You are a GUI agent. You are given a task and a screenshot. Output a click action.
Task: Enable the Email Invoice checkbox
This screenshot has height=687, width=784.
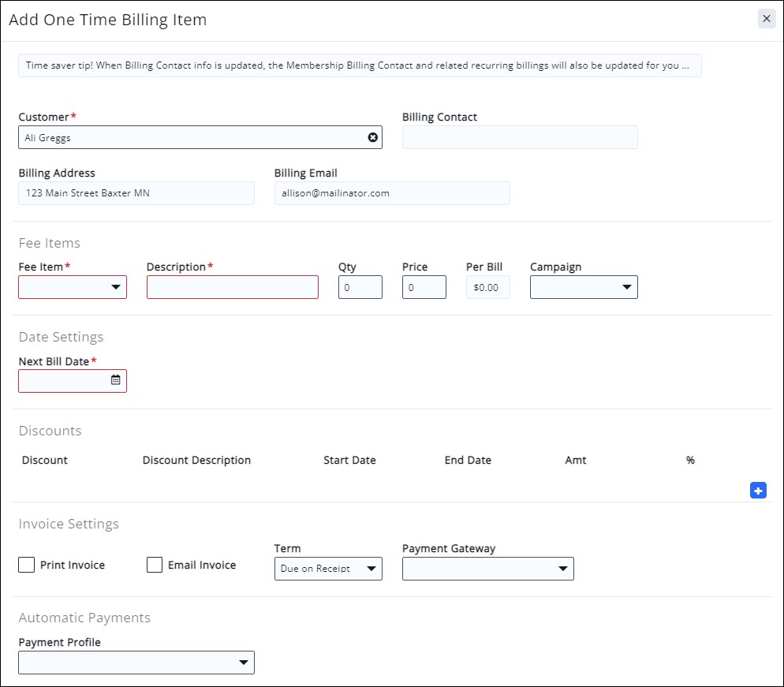tap(154, 565)
